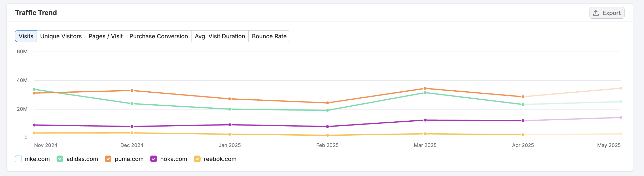Click puma.com data point at Mar 2025
The width and height of the screenshot is (644, 176).
tap(425, 89)
